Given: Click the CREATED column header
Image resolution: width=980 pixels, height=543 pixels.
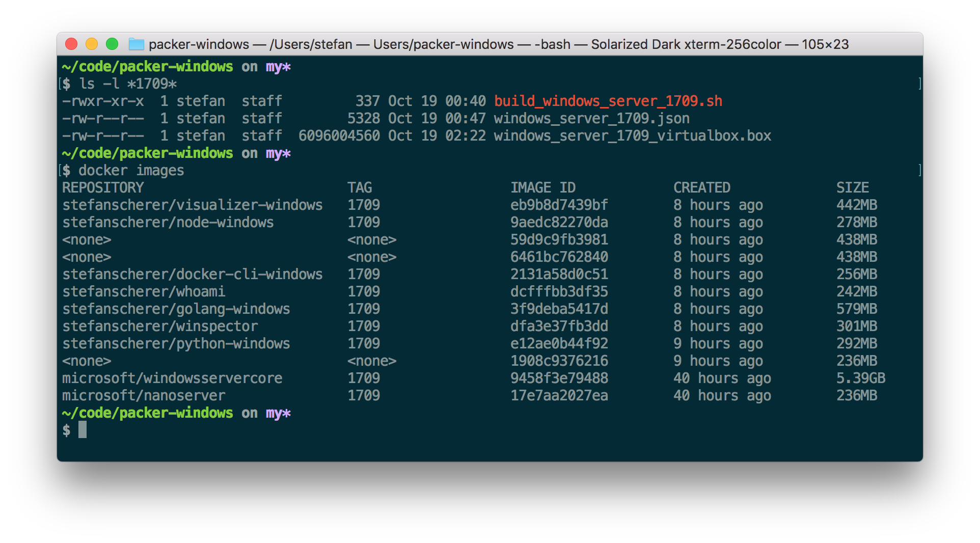Looking at the screenshot, I should coord(702,188).
